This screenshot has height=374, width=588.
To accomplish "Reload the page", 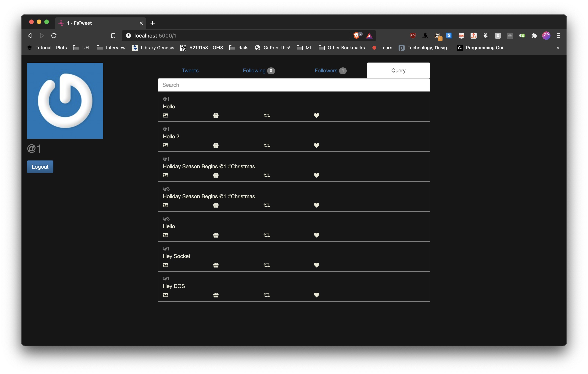I will click(54, 36).
